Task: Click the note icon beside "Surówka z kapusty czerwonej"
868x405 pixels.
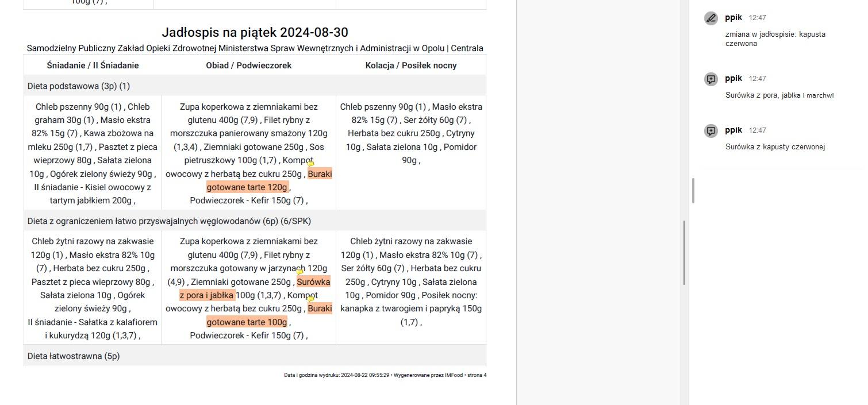Action: click(x=711, y=131)
